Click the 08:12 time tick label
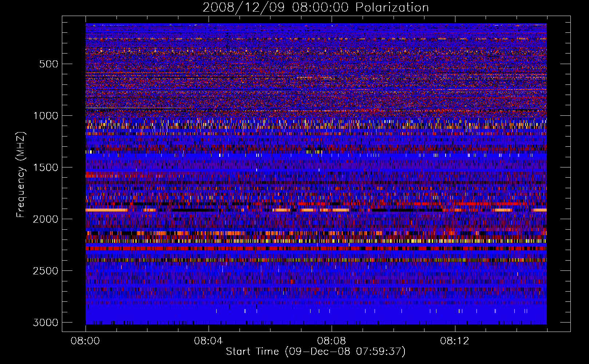The image size is (589, 364). (454, 341)
